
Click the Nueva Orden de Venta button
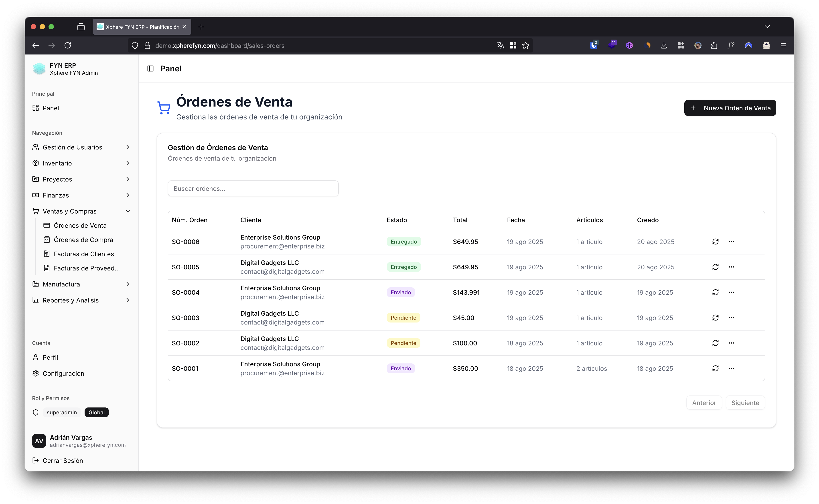click(730, 108)
